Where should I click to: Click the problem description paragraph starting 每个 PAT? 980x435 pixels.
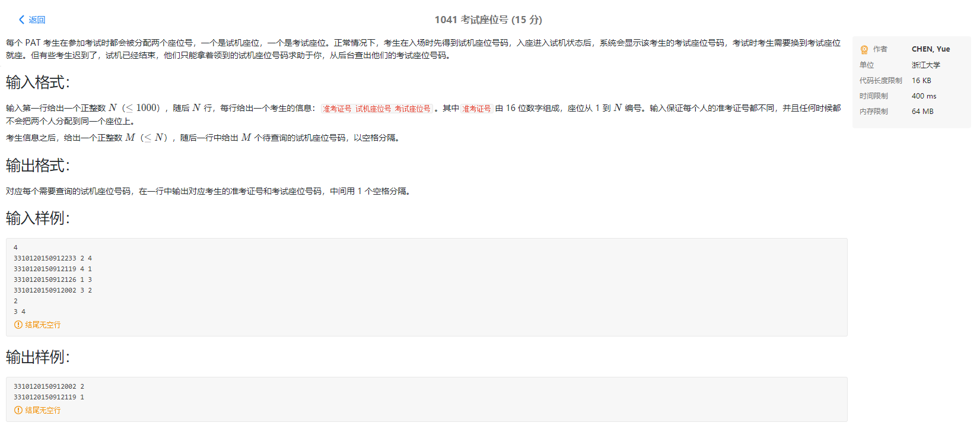pyautogui.click(x=424, y=49)
